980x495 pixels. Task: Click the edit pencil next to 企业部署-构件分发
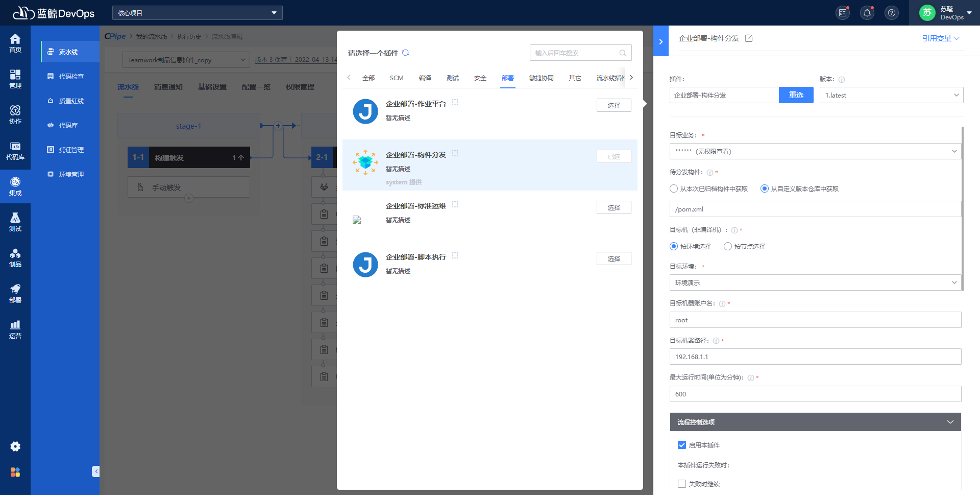749,38
